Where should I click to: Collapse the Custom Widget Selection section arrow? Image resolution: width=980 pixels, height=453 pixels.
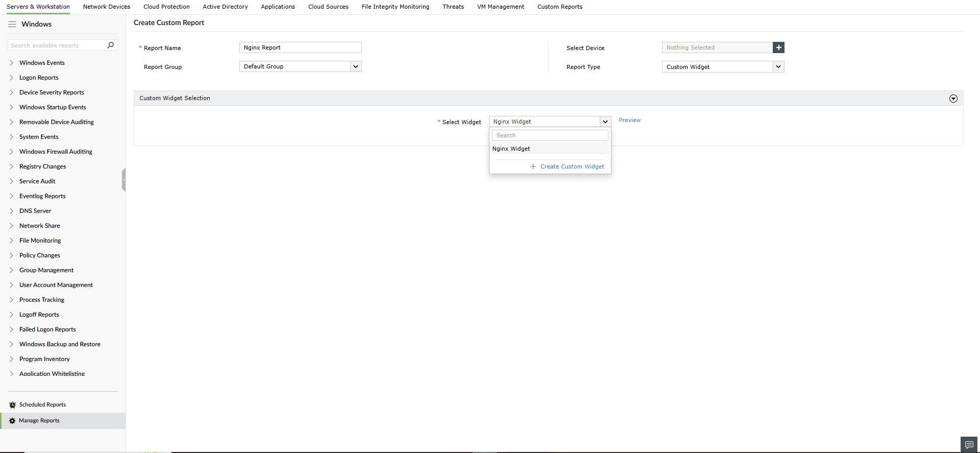tap(953, 99)
